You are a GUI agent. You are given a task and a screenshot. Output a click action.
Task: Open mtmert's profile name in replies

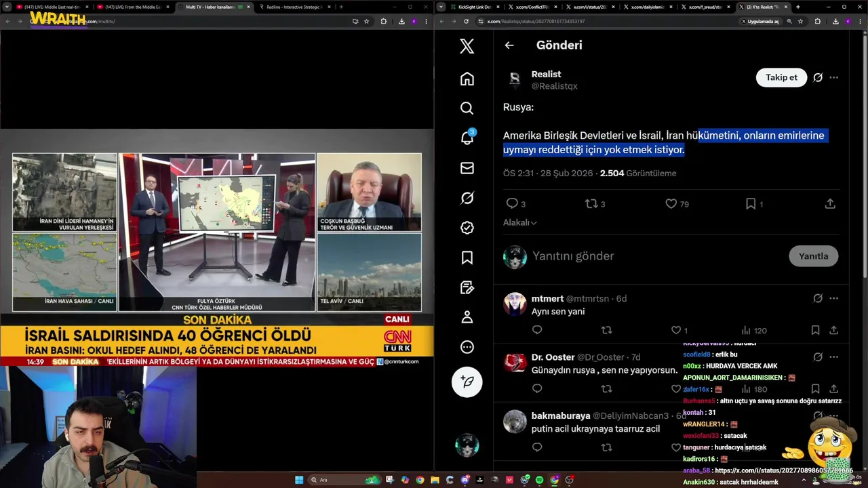point(547,298)
